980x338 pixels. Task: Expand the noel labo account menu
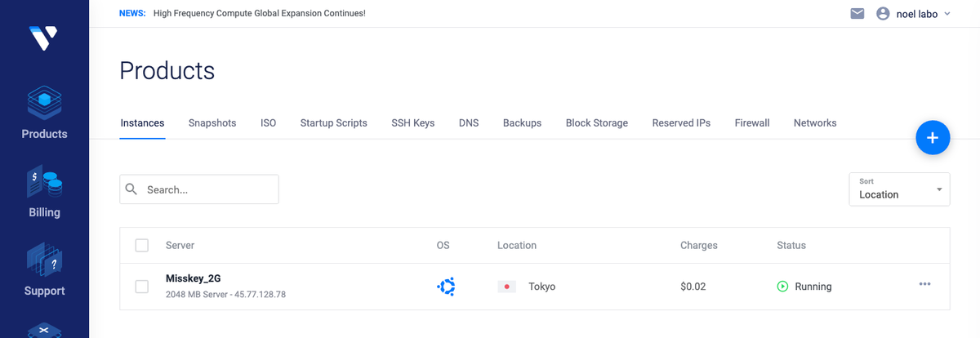(913, 14)
